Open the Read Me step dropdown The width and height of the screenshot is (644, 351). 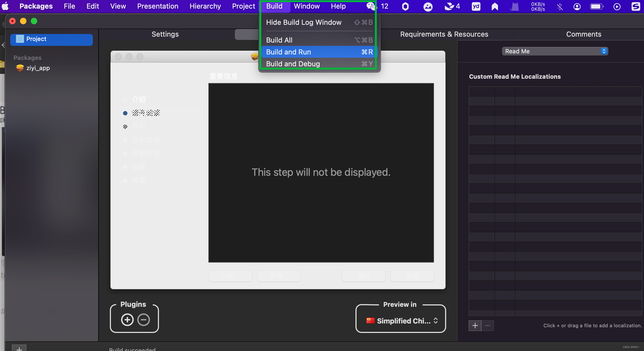tap(555, 51)
